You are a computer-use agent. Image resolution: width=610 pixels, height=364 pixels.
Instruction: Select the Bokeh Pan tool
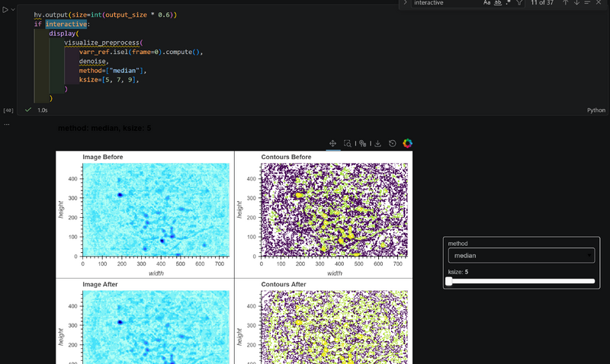[x=332, y=143]
